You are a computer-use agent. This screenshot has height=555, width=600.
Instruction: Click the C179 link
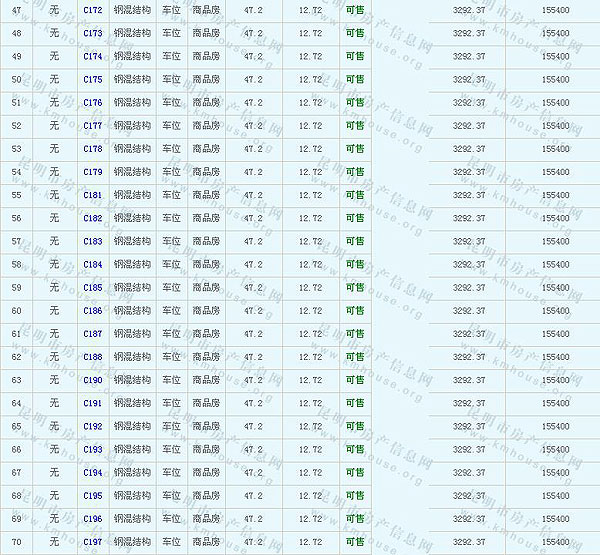(93, 172)
